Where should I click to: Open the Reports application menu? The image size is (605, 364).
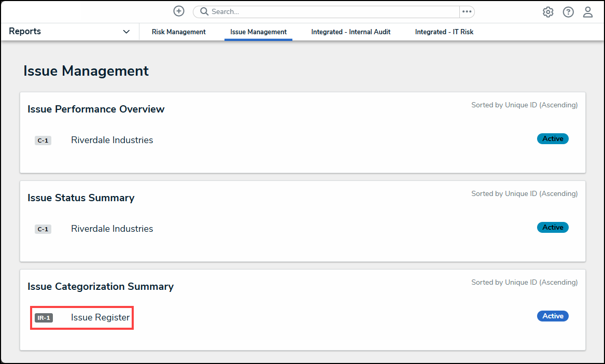click(x=25, y=31)
